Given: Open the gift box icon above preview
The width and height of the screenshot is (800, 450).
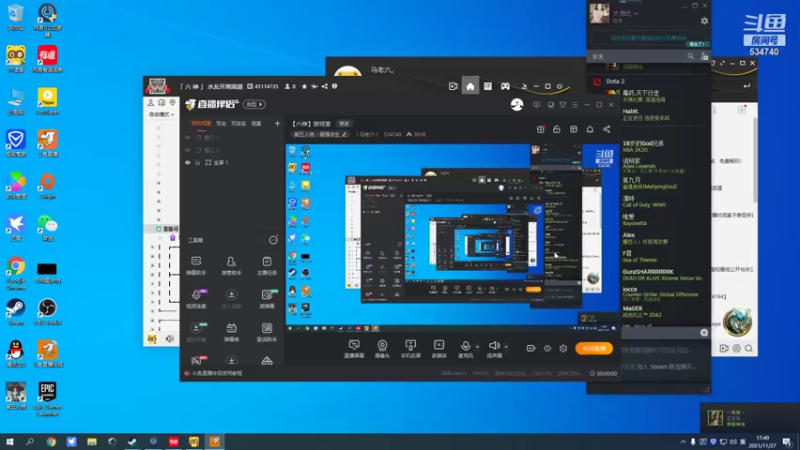Looking at the screenshot, I should pyautogui.click(x=540, y=130).
